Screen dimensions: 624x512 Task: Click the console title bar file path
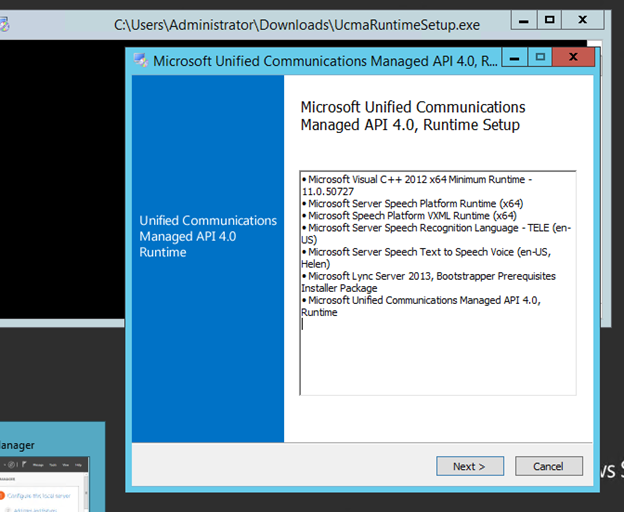click(296, 21)
